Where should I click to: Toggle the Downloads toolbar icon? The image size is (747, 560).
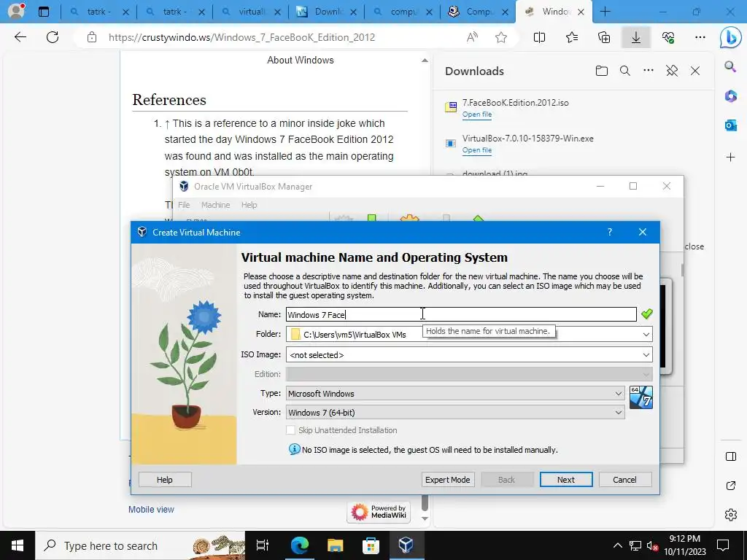pos(636,37)
